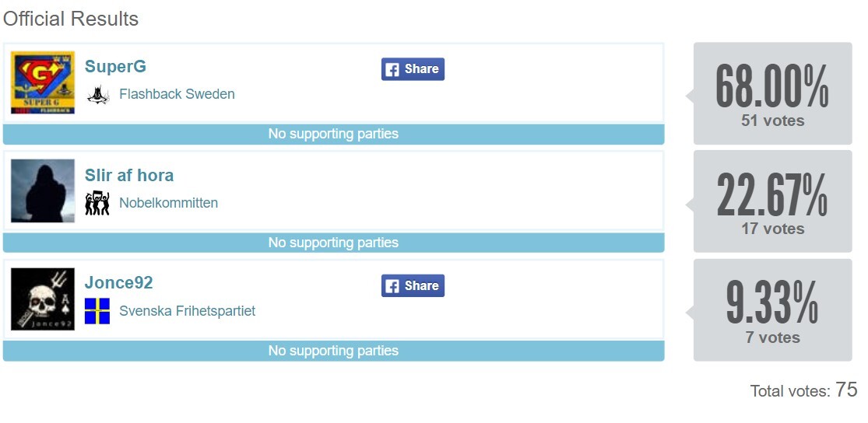Screen dimensions: 868x423
Task: Click the supporting parties bar under SuperG
Action: 333,135
